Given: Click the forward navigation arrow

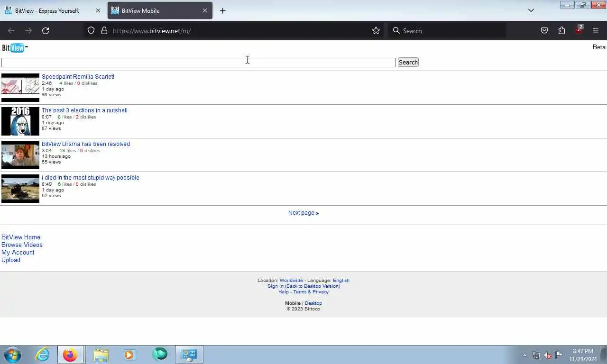Looking at the screenshot, I should tap(28, 31).
